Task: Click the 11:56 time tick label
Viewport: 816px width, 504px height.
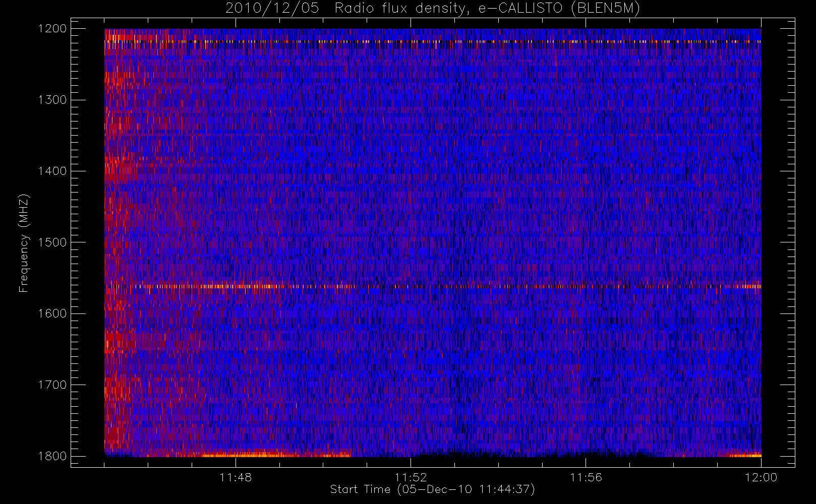Action: coord(586,477)
